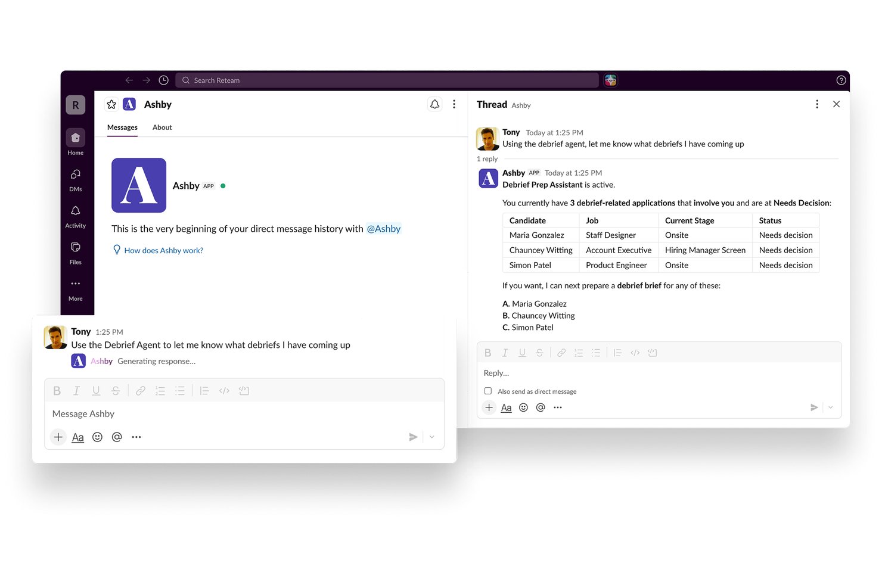Image resolution: width=882 pixels, height=588 pixels.
Task: Toggle bold in thread reply toolbar
Action: point(488,353)
